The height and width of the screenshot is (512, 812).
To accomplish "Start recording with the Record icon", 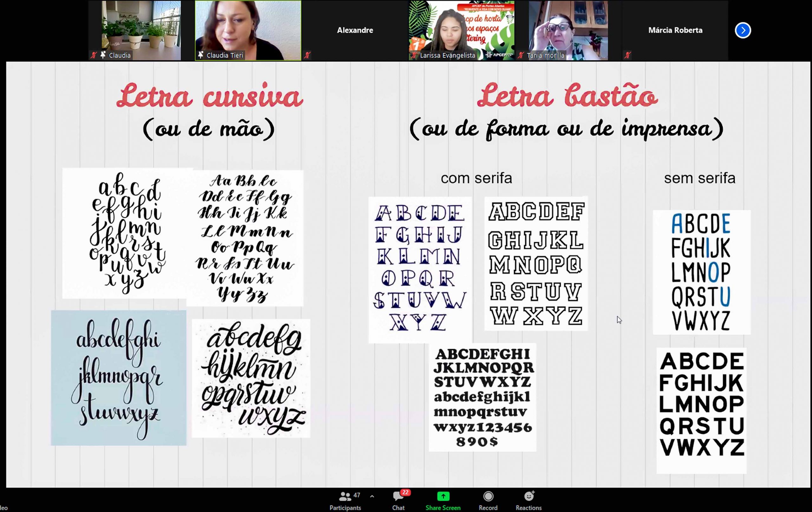I will [x=488, y=496].
